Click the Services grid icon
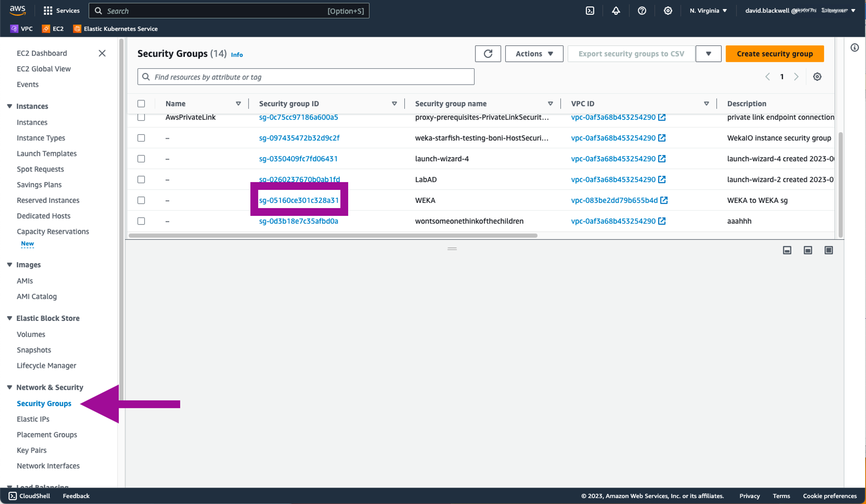This screenshot has height=504, width=866. coord(48,11)
